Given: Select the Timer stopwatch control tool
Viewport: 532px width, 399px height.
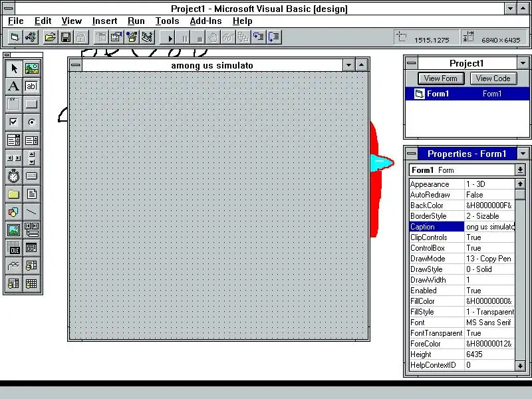Looking at the screenshot, I should 13,176.
